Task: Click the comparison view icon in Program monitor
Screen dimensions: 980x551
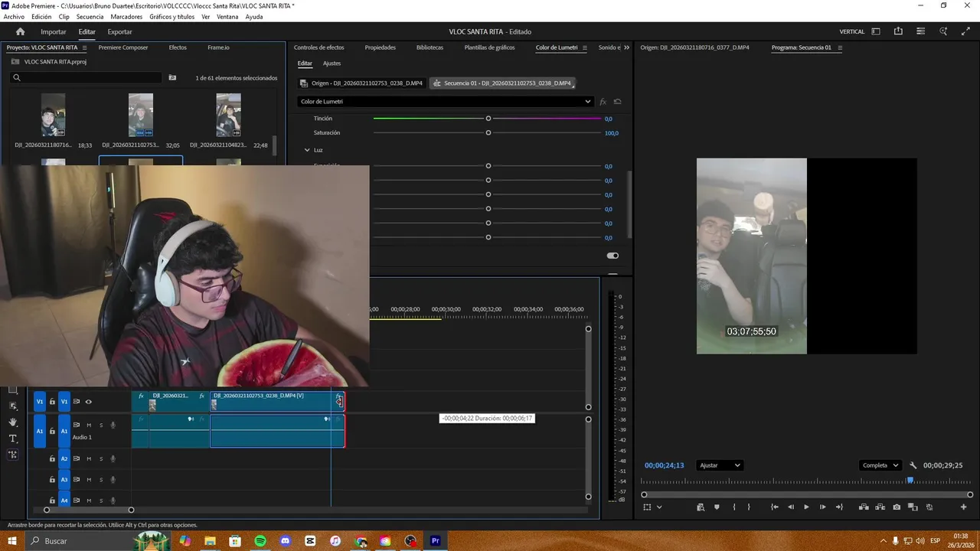Action: point(913,507)
